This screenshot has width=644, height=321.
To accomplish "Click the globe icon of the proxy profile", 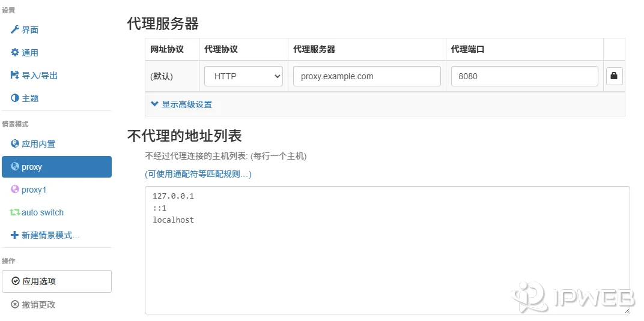I will click(x=15, y=166).
